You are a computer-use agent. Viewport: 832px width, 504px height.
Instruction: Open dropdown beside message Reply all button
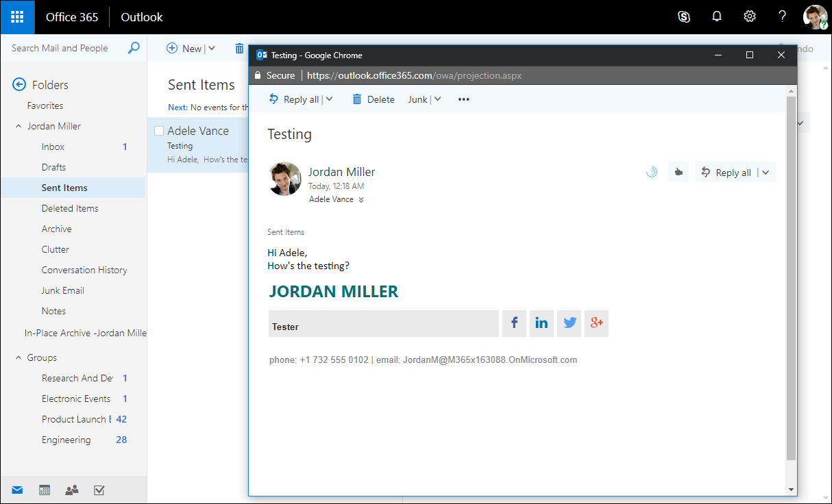tap(766, 173)
